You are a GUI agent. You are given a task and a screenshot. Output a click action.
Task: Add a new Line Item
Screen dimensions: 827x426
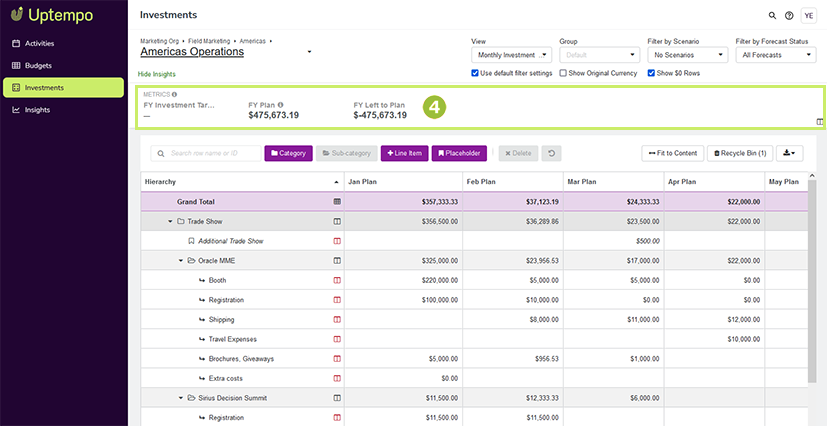tap(405, 153)
